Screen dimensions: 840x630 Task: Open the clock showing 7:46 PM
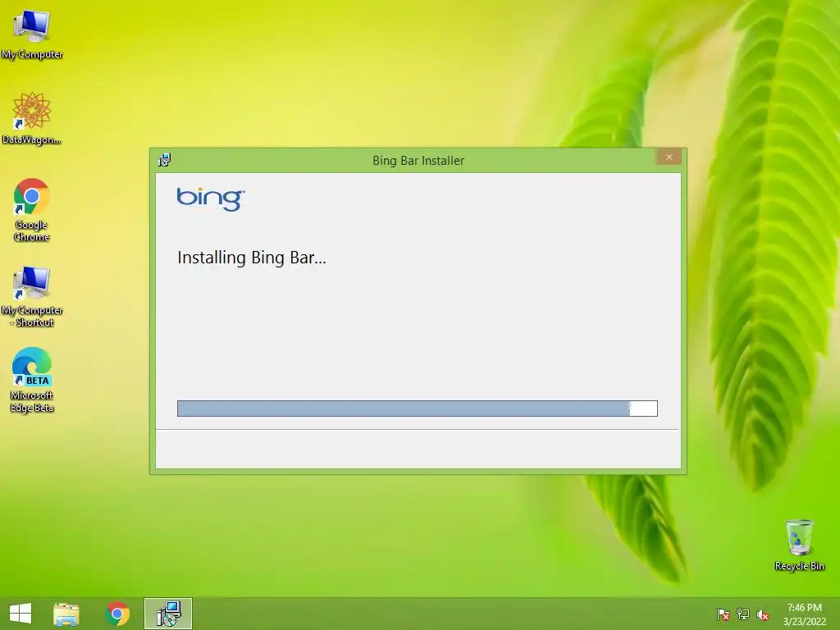804,614
